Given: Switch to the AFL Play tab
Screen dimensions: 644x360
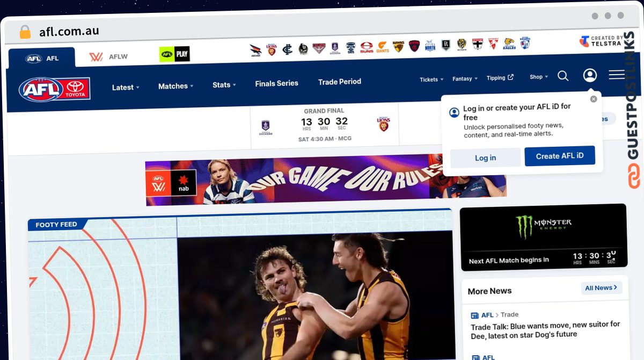Looking at the screenshot, I should tap(174, 54).
